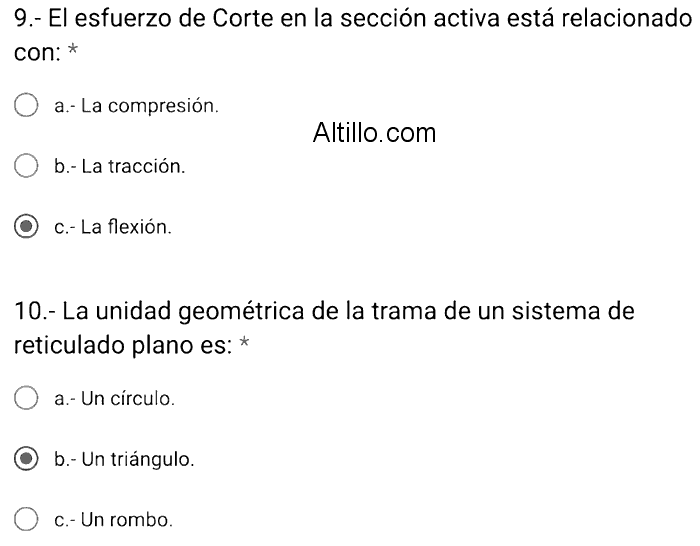Click the selected "La flexión" radio button
700x546 pixels.
(x=27, y=227)
